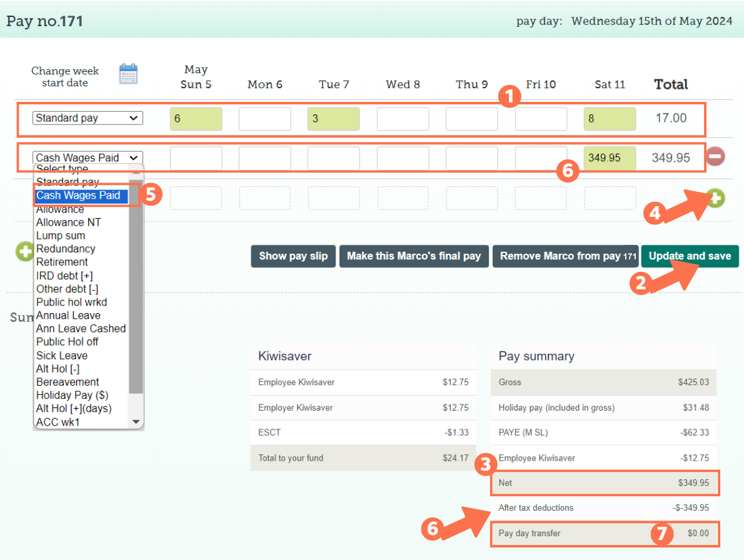The width and height of the screenshot is (744, 560).
Task: Click Make this Marco's final pay
Action: [x=413, y=256]
